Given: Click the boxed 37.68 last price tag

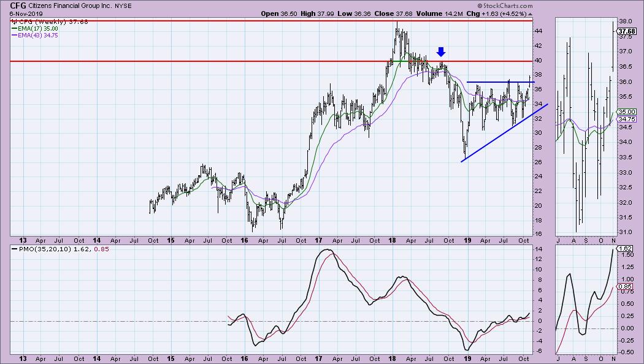Looking at the screenshot, I should [x=627, y=31].
